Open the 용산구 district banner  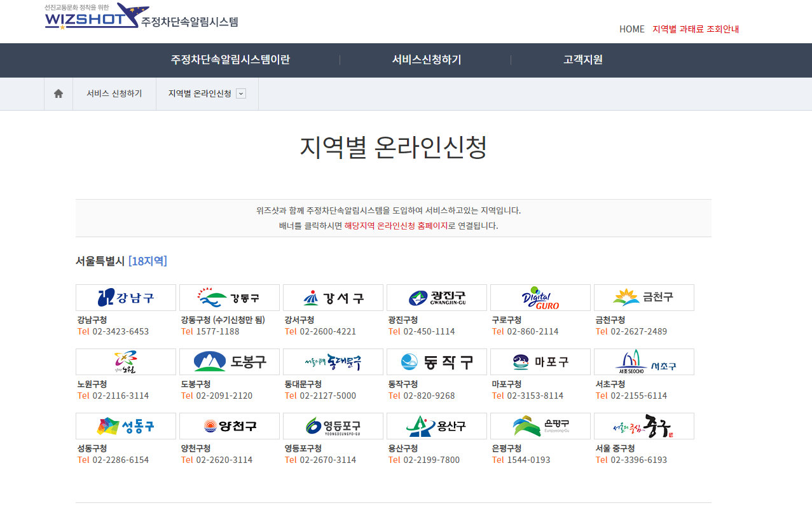(437, 426)
